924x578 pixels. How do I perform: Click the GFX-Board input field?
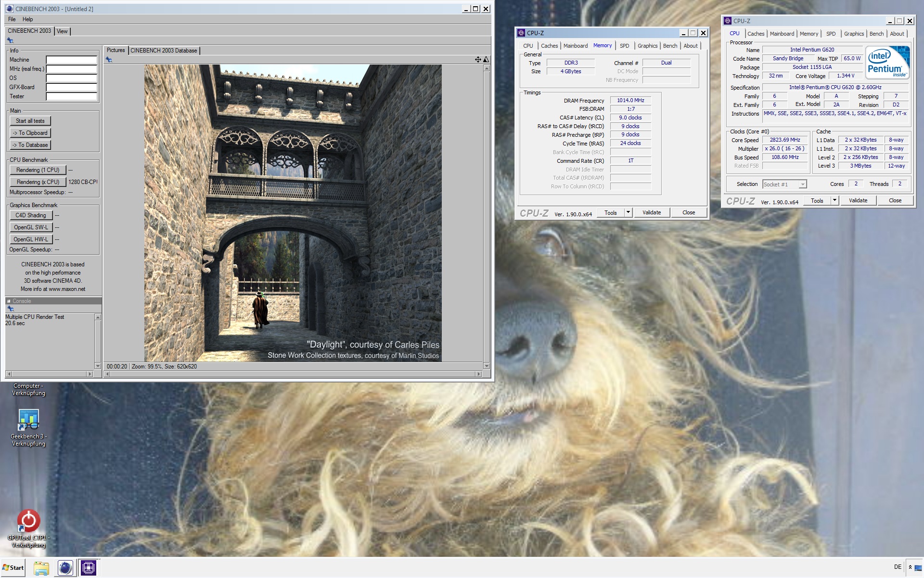[71, 87]
